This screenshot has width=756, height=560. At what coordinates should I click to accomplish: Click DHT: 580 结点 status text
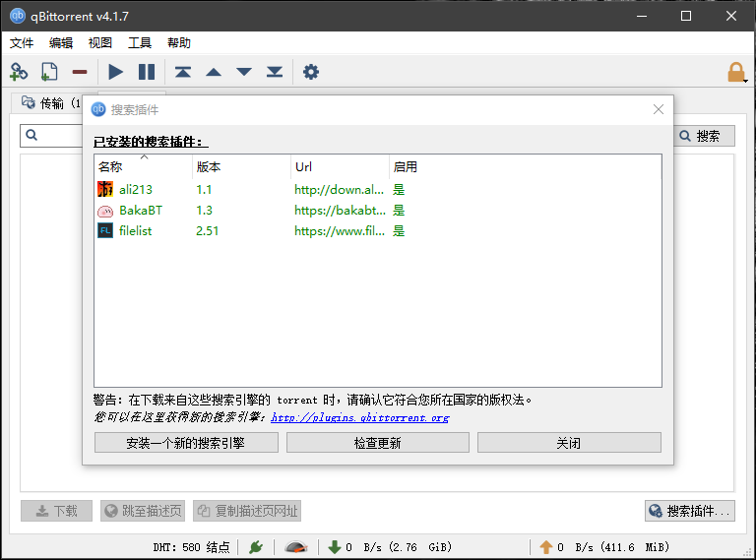[x=191, y=547]
